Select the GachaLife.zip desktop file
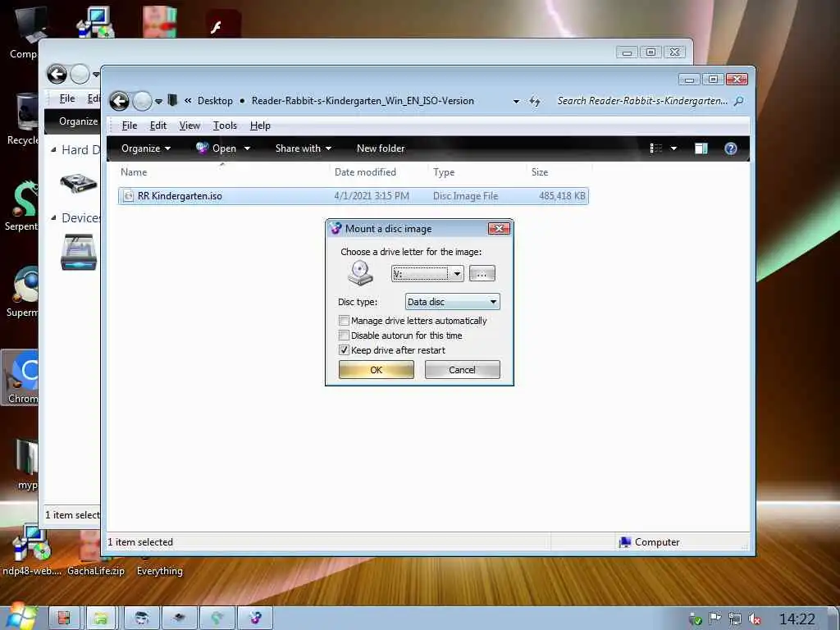Image resolution: width=840 pixels, height=630 pixels. (x=95, y=552)
